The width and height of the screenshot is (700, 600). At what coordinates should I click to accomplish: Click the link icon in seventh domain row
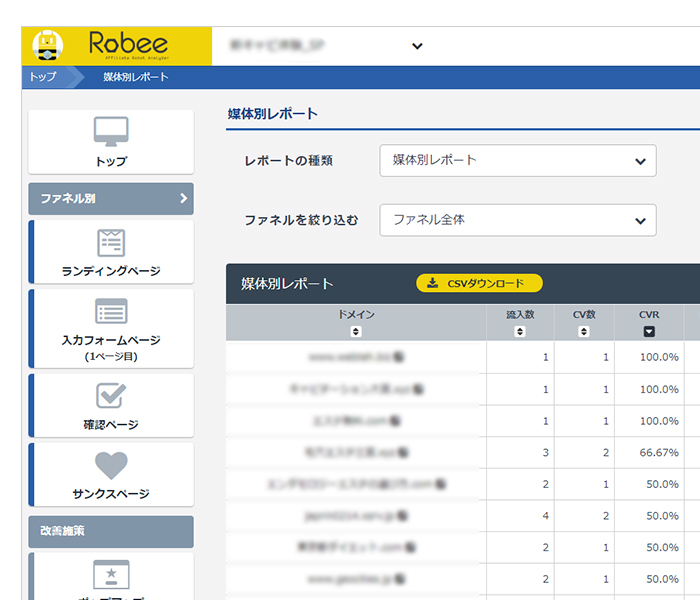click(x=411, y=547)
